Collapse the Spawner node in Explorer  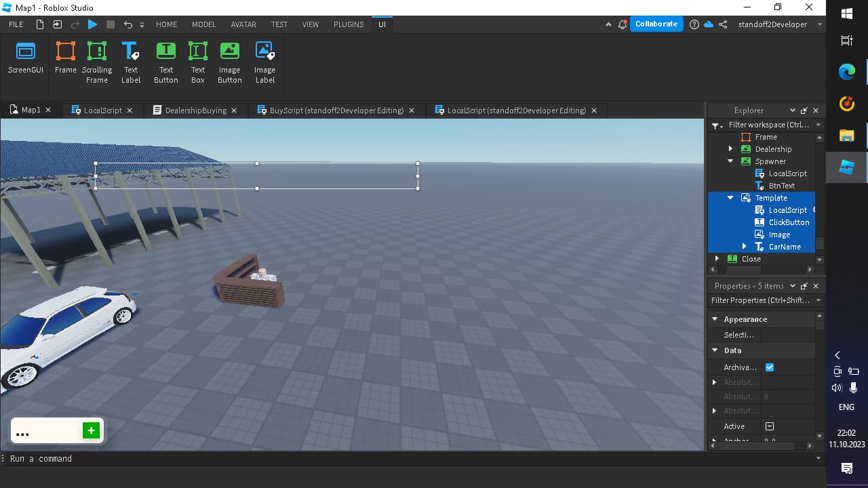pyautogui.click(x=730, y=161)
